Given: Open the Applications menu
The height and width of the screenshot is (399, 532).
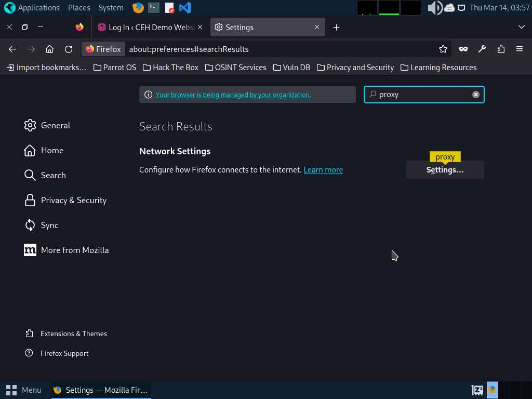Looking at the screenshot, I should pos(32,8).
